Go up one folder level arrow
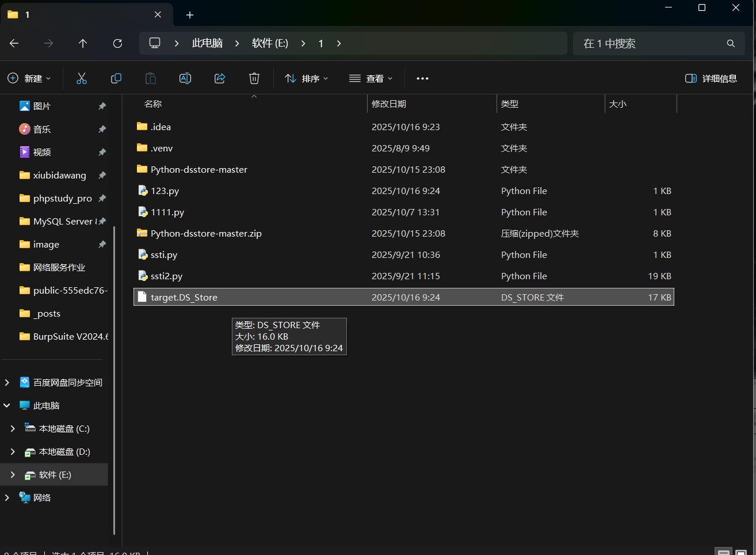The height and width of the screenshot is (555, 756). [x=83, y=43]
